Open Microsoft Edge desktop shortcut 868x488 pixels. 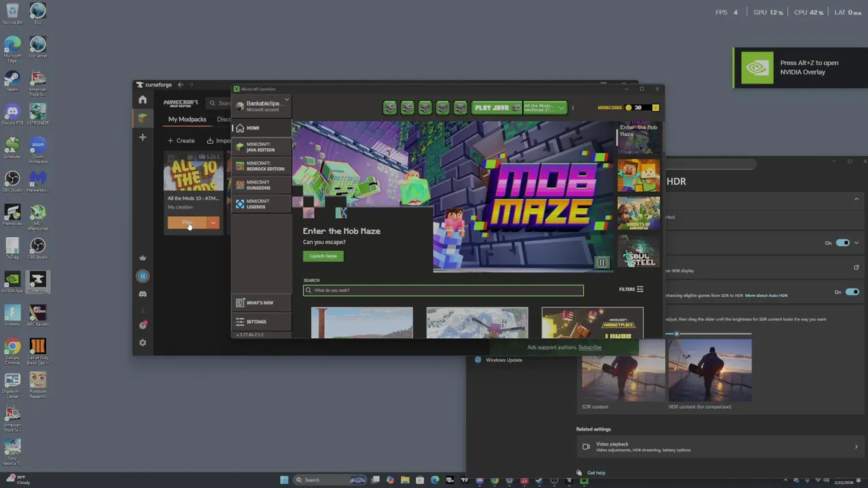tap(12, 47)
